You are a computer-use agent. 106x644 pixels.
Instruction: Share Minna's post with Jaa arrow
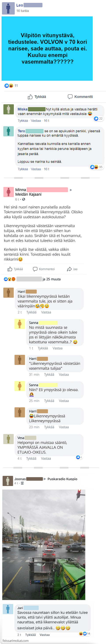point(72,269)
